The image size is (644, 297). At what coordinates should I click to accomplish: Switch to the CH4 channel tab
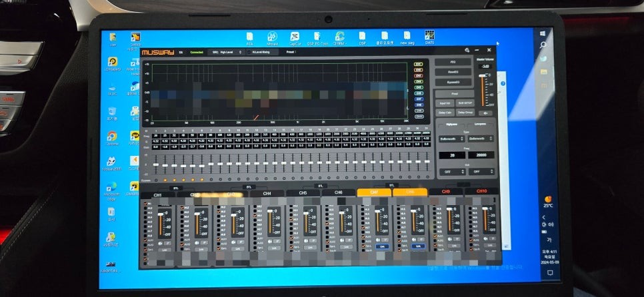point(267,193)
